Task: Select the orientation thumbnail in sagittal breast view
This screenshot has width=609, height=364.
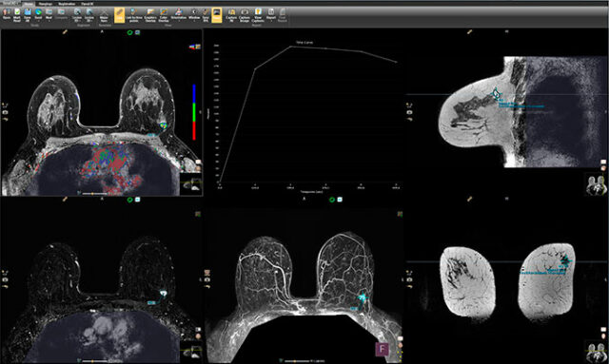Action: coord(597,184)
